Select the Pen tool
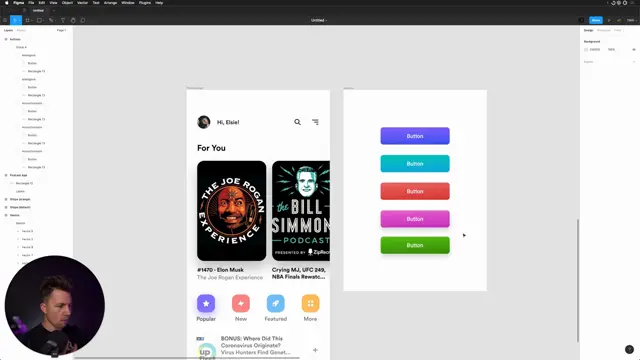 pyautogui.click(x=51, y=20)
